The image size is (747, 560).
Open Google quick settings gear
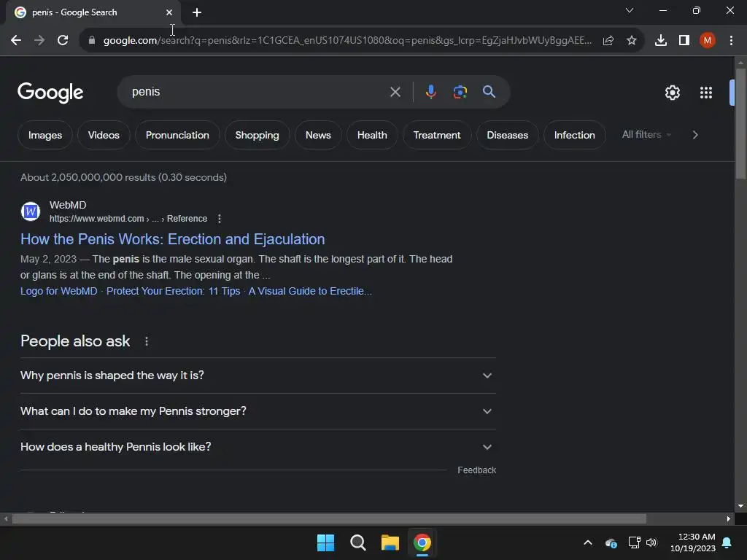point(672,93)
